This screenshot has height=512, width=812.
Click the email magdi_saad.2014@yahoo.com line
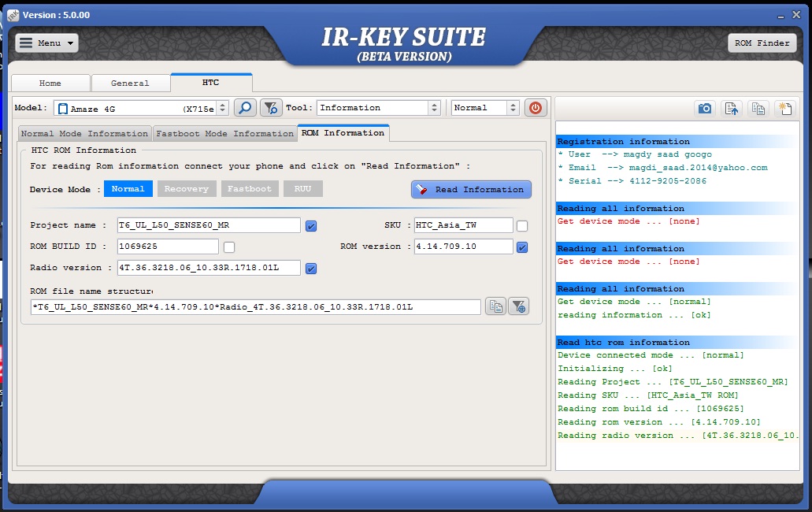[663, 168]
